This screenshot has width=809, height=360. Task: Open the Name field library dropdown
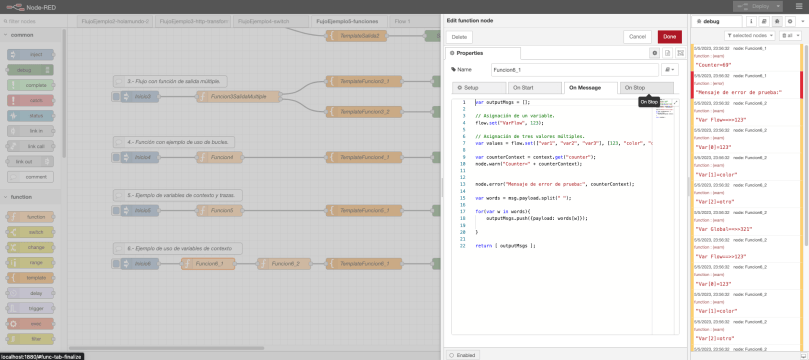pos(670,69)
